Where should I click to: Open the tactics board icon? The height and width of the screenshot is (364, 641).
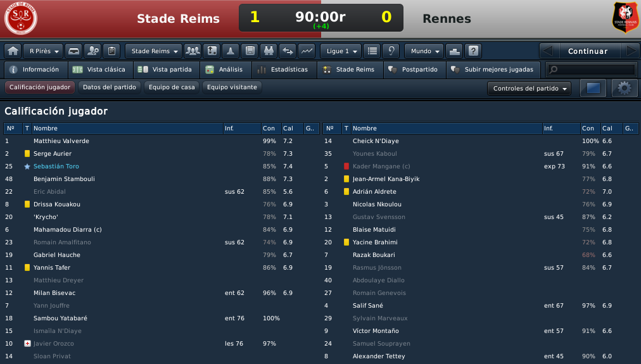point(212,51)
